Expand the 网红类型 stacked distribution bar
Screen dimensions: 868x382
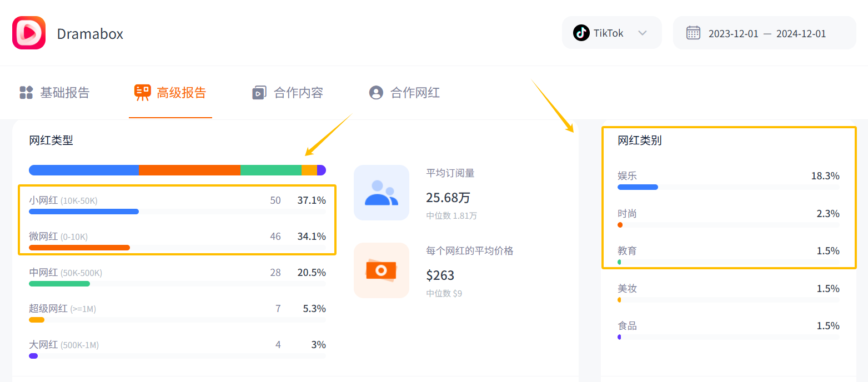point(176,170)
